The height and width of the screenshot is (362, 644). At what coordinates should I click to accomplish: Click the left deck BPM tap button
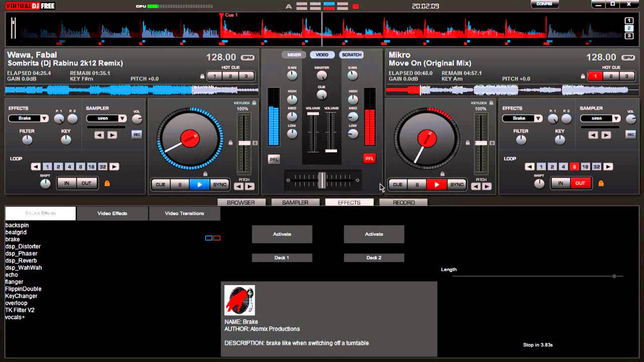[247, 58]
